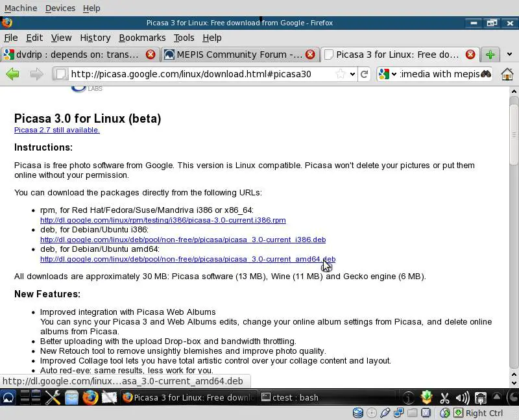Open the speaker volume tray icon

(x=463, y=398)
